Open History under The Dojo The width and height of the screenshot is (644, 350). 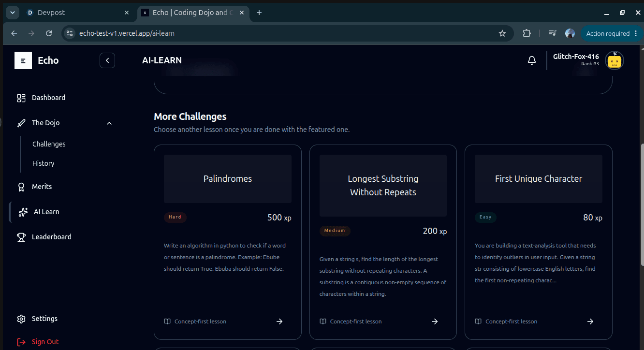(43, 163)
